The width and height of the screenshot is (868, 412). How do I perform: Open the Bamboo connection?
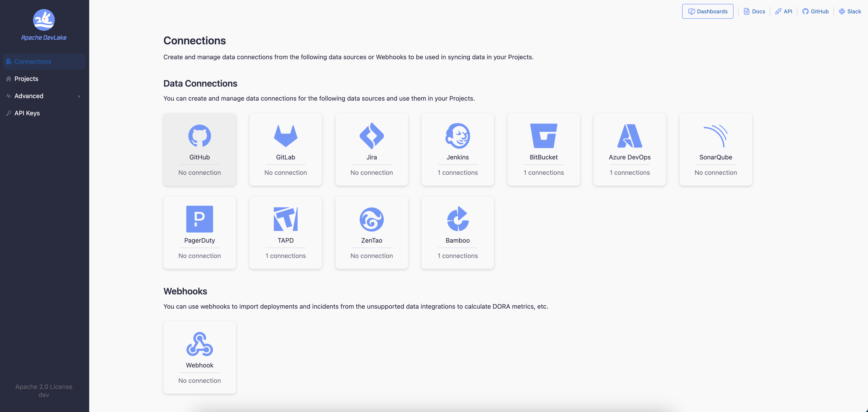(x=458, y=233)
